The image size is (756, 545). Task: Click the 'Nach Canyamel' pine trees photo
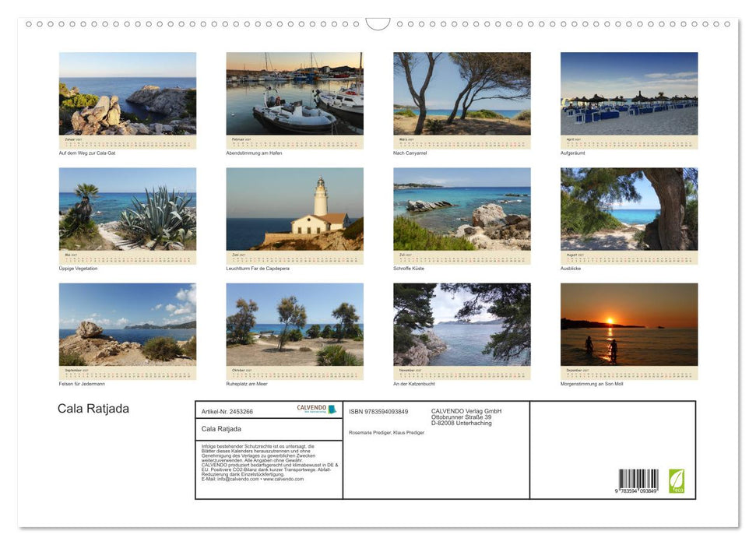point(462,93)
